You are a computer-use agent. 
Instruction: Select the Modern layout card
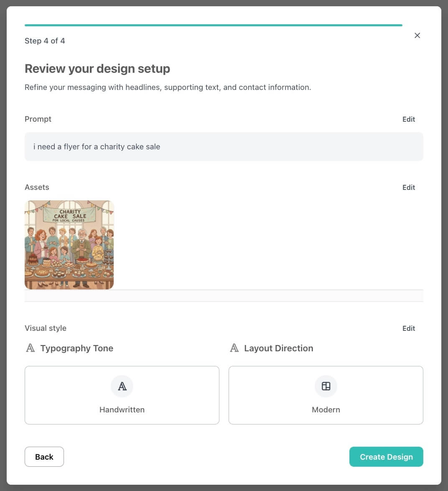click(326, 395)
